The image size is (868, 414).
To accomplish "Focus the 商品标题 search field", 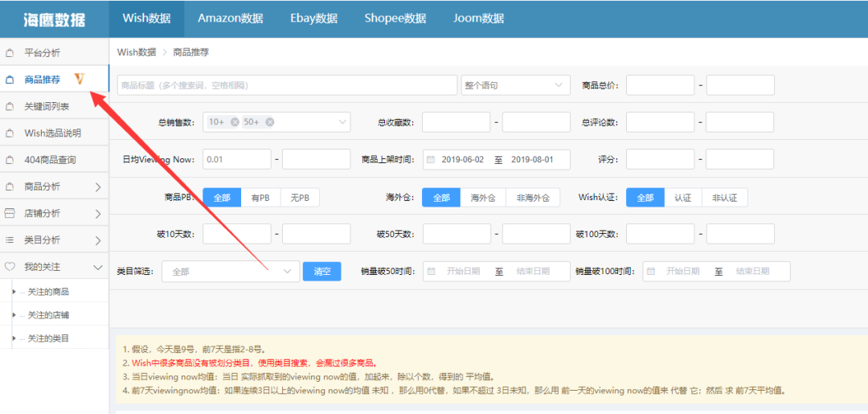I will [287, 85].
